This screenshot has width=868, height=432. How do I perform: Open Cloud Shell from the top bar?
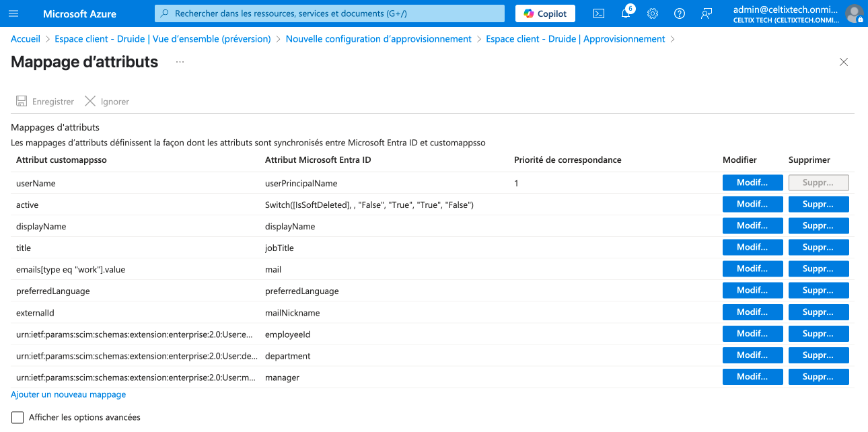(x=598, y=13)
